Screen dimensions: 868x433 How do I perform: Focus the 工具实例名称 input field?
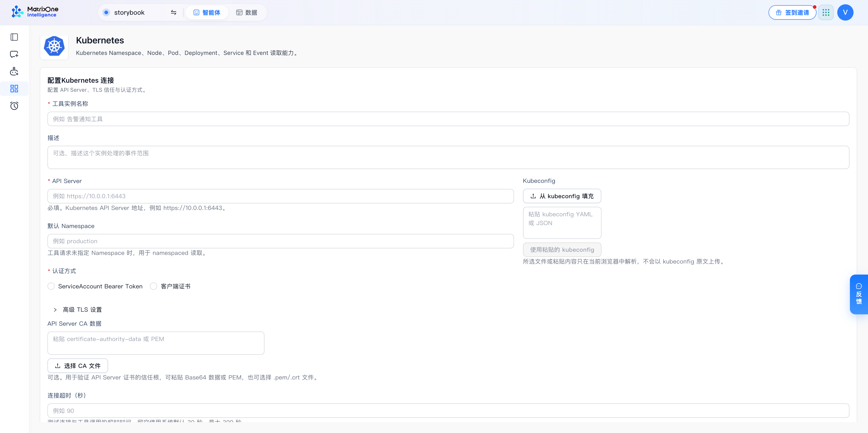tap(448, 119)
